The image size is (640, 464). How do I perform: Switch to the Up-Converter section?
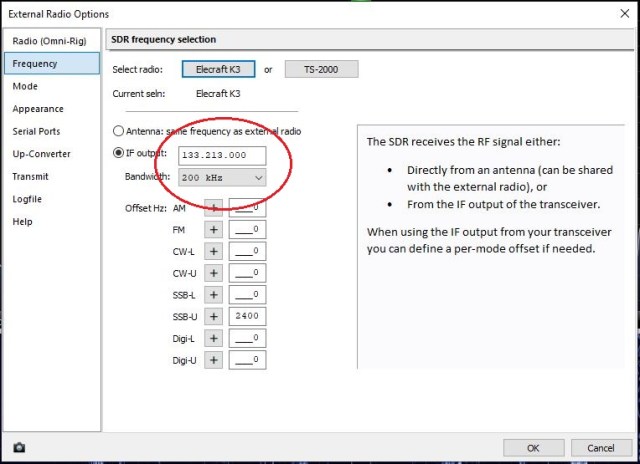tap(41, 154)
